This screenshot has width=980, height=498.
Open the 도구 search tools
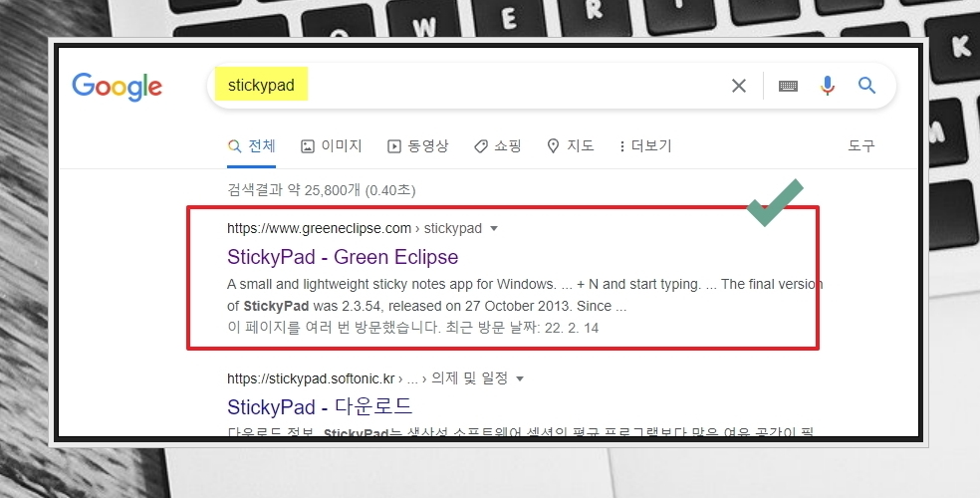[x=861, y=146]
